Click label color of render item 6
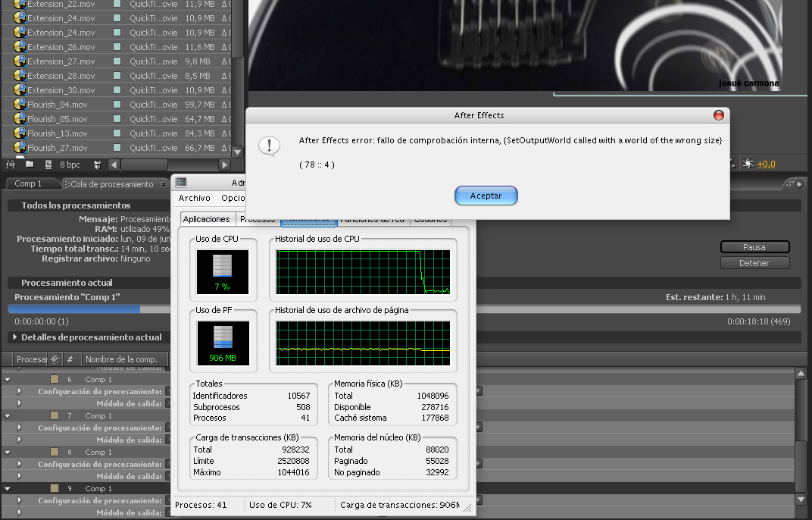Screen dimensions: 812x520 point(55,379)
